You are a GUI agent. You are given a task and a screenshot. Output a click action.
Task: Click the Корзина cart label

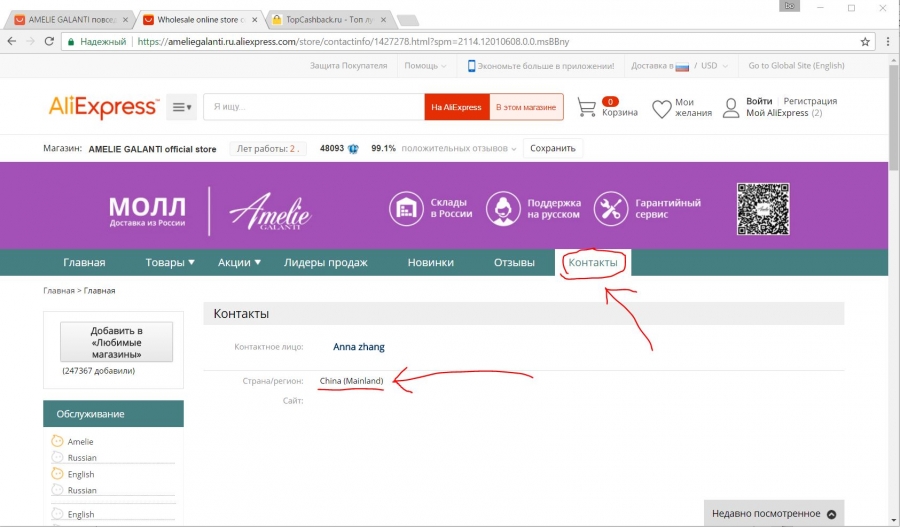point(620,113)
